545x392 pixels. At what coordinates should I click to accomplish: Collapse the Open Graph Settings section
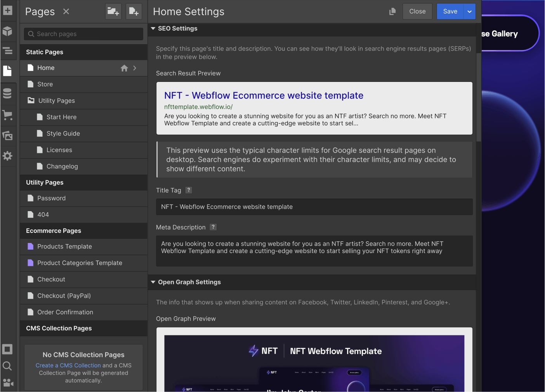[x=153, y=282]
